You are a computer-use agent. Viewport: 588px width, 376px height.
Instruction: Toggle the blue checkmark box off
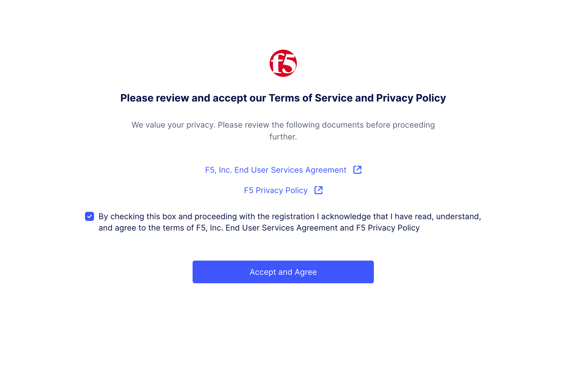tap(90, 216)
